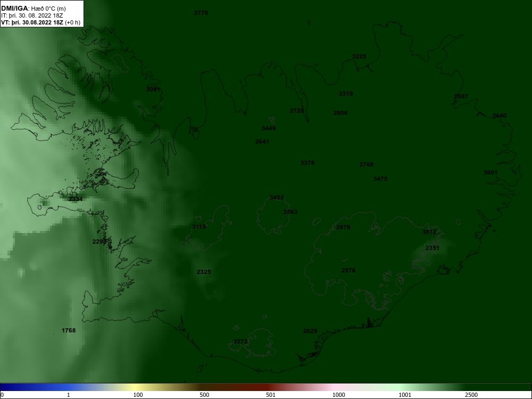Click the VT valid time line
The height and width of the screenshot is (399, 532).
(x=41, y=22)
